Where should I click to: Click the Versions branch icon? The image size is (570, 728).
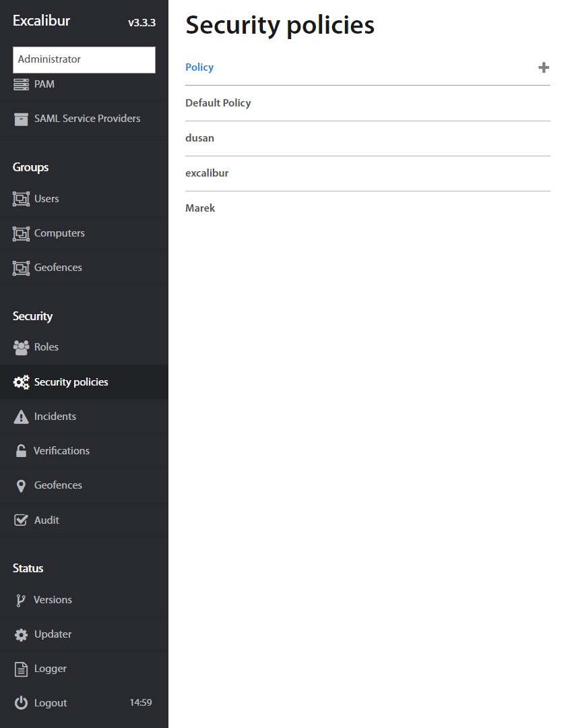[x=21, y=600]
